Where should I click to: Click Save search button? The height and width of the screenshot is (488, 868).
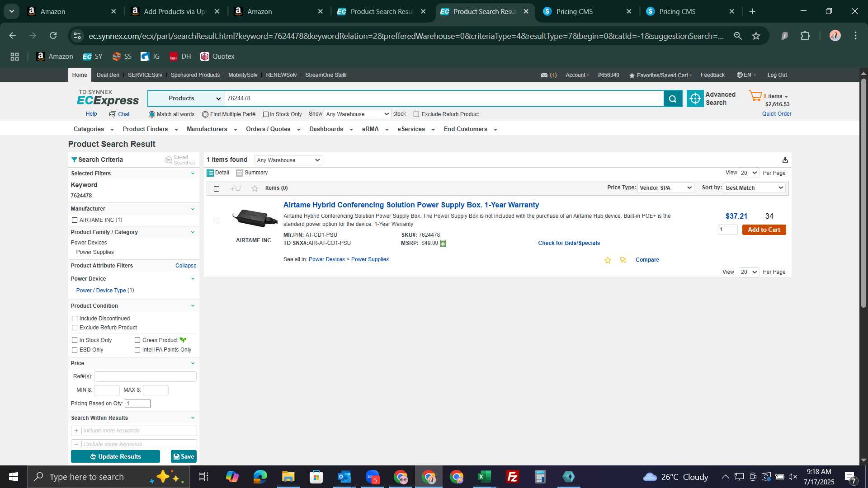(x=184, y=457)
